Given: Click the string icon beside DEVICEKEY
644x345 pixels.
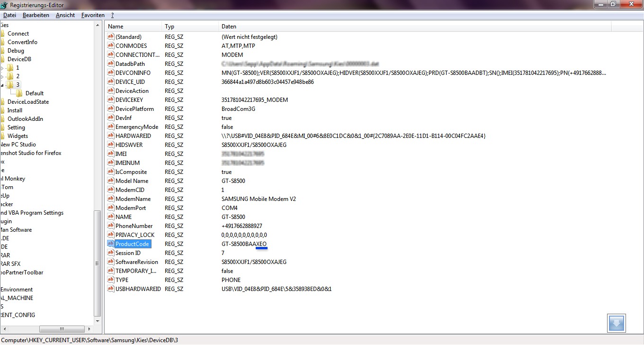Looking at the screenshot, I should [x=111, y=100].
